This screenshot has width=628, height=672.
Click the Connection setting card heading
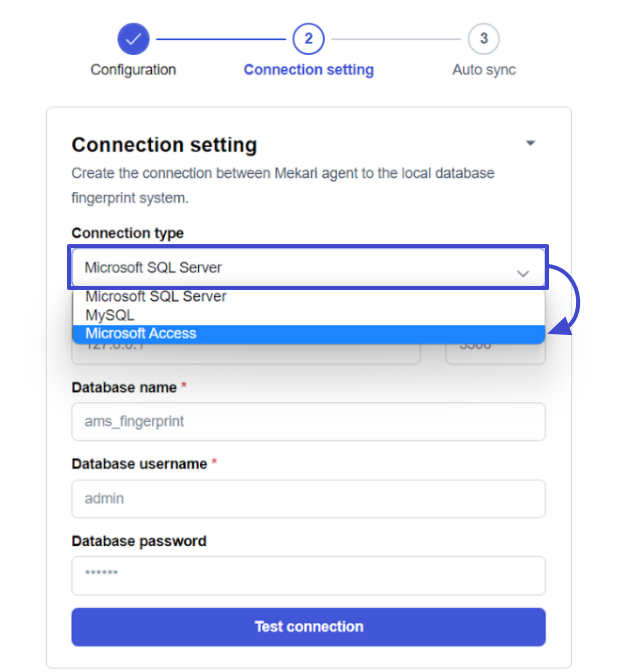(x=164, y=145)
